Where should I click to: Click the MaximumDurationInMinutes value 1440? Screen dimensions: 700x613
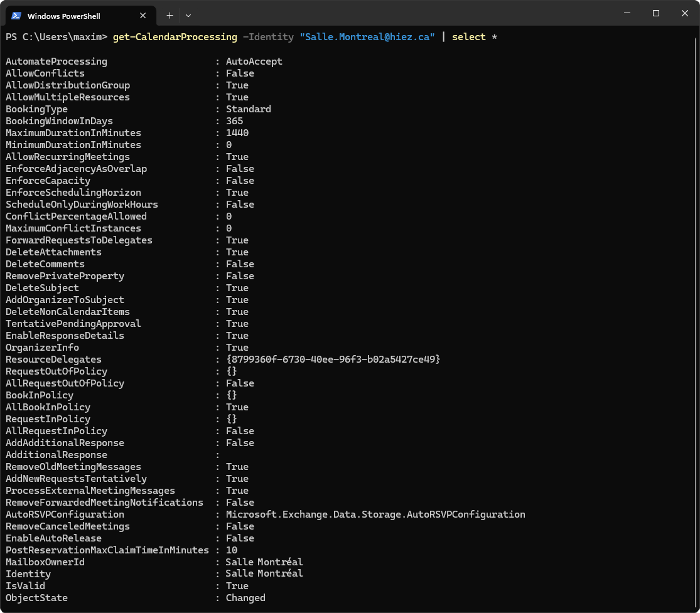237,133
